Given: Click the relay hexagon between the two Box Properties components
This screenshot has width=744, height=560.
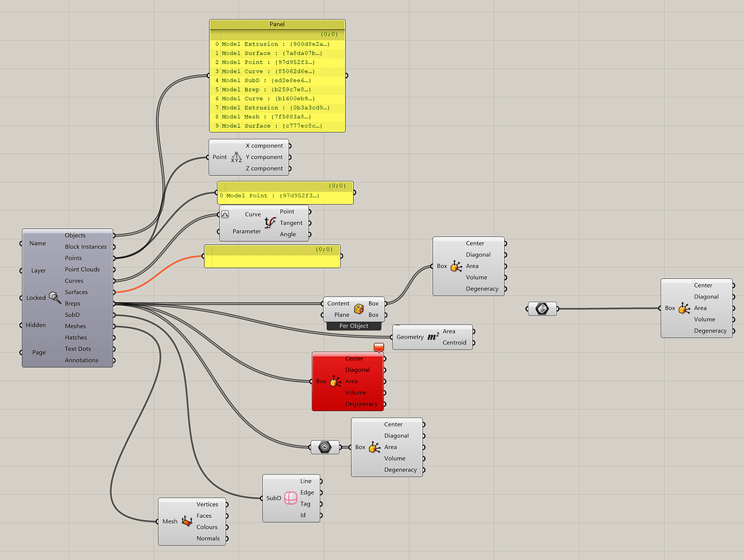Looking at the screenshot, I should coord(541,308).
